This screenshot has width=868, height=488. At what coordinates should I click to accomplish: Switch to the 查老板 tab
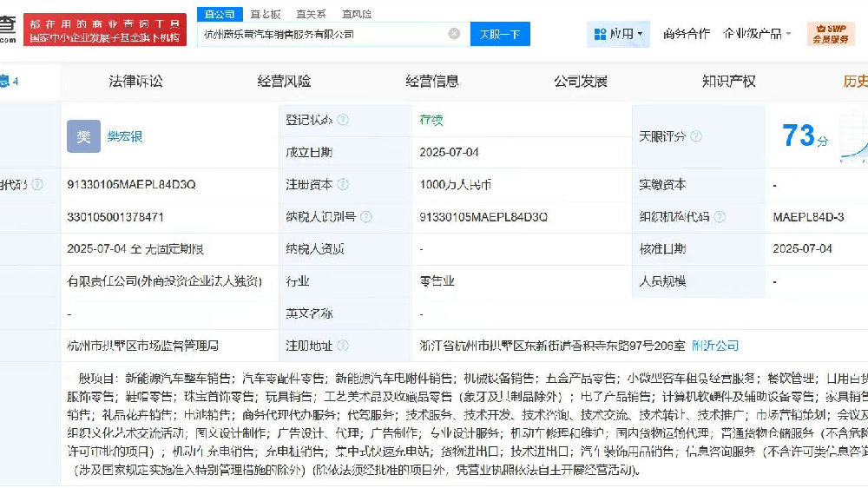pyautogui.click(x=265, y=15)
